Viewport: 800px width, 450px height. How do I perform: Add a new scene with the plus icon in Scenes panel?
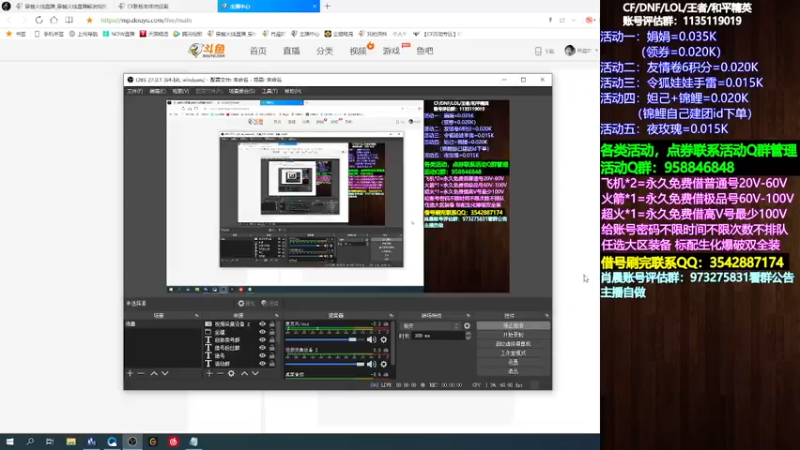(x=130, y=373)
